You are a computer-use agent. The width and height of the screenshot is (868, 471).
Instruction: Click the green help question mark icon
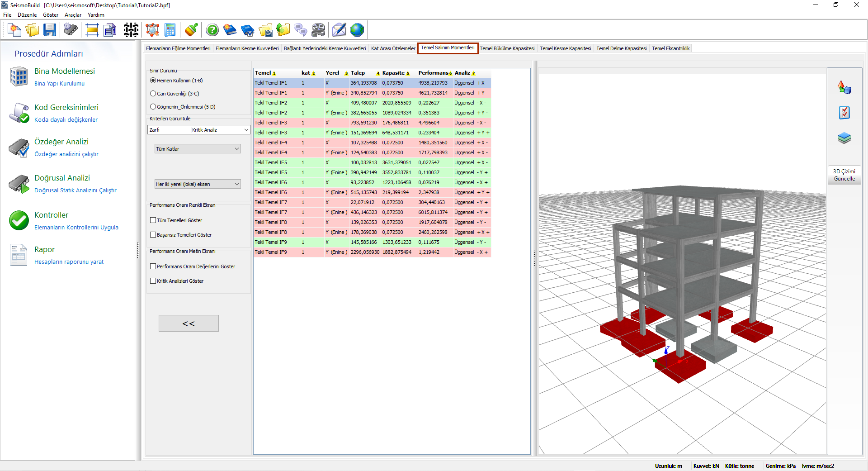pos(212,30)
